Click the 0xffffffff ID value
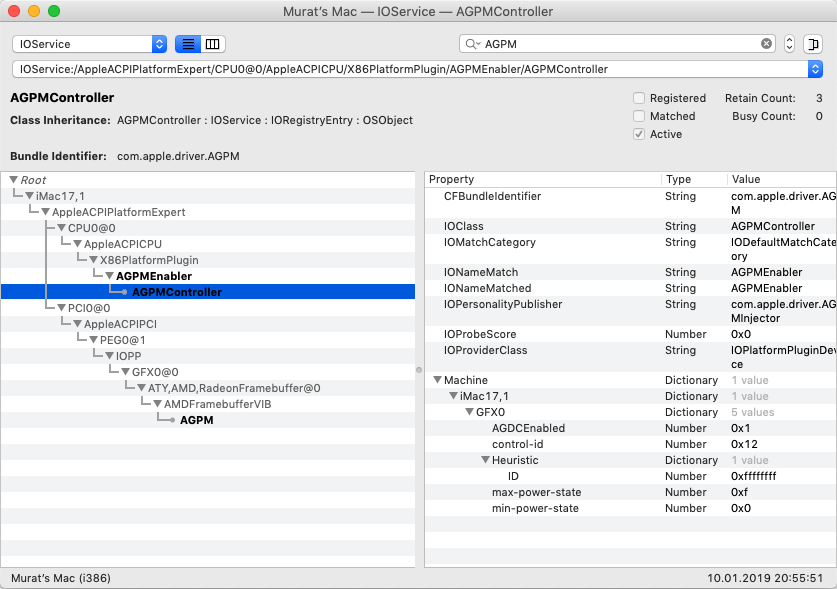Screen dimensions: 837x589 tap(754, 476)
